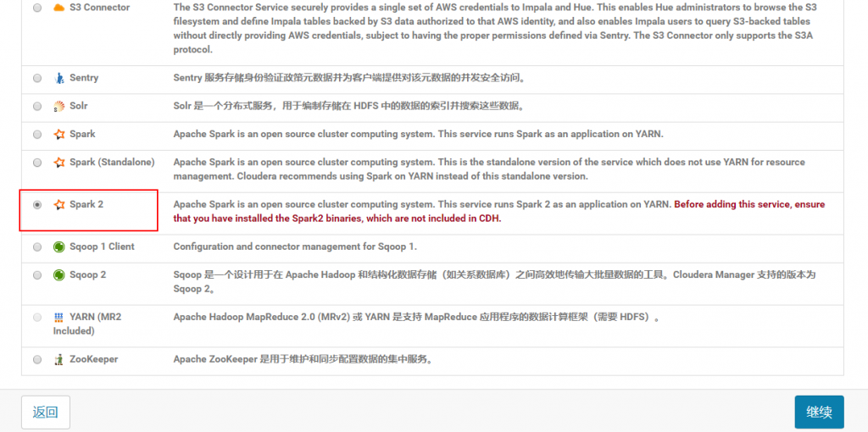The image size is (868, 432).
Task: Click the S3 Connector service name
Action: pos(100,8)
